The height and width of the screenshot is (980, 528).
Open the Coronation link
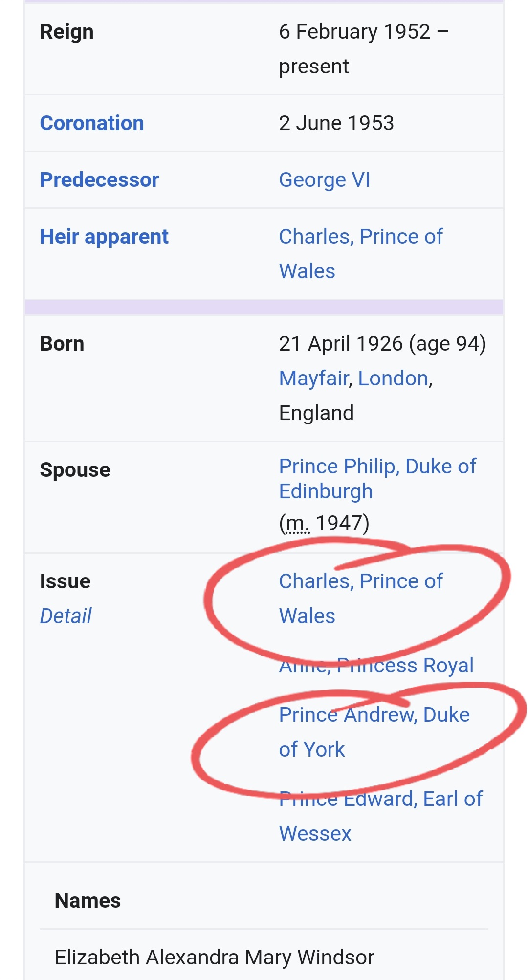click(x=92, y=123)
